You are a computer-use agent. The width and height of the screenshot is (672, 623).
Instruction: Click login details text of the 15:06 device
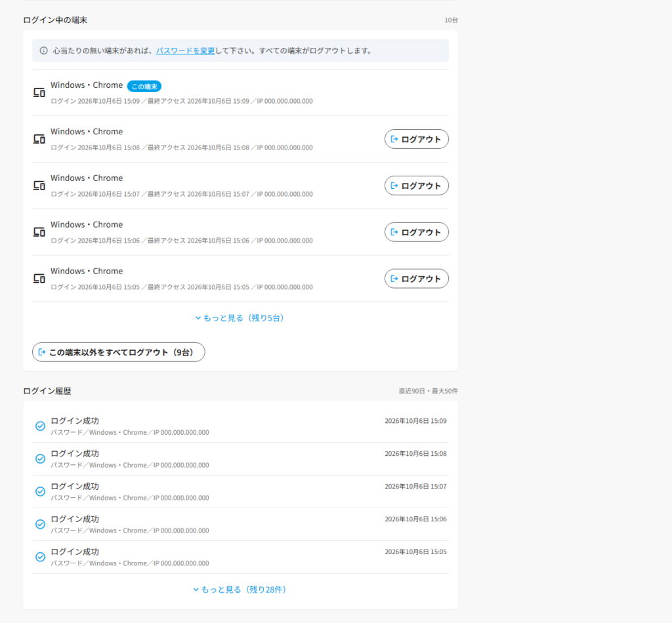click(182, 241)
